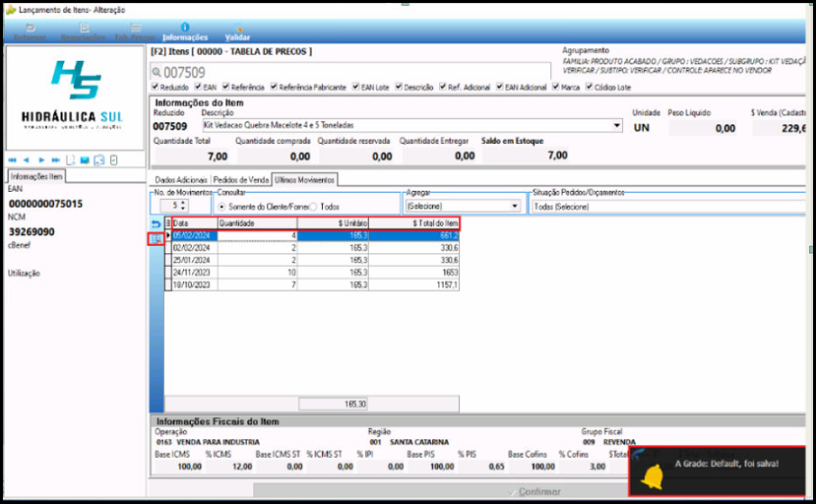Click the NCM value 39269090
Image resolution: width=816 pixels, height=504 pixels.
coord(31,231)
